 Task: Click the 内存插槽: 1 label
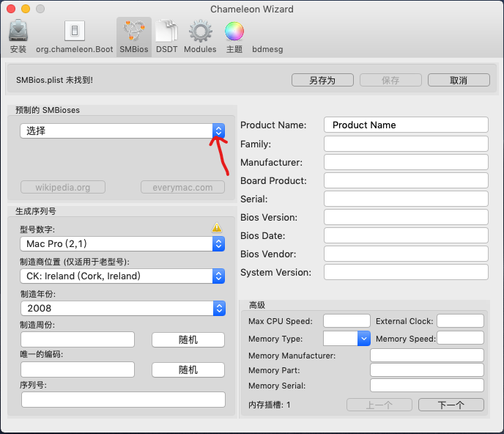(269, 405)
